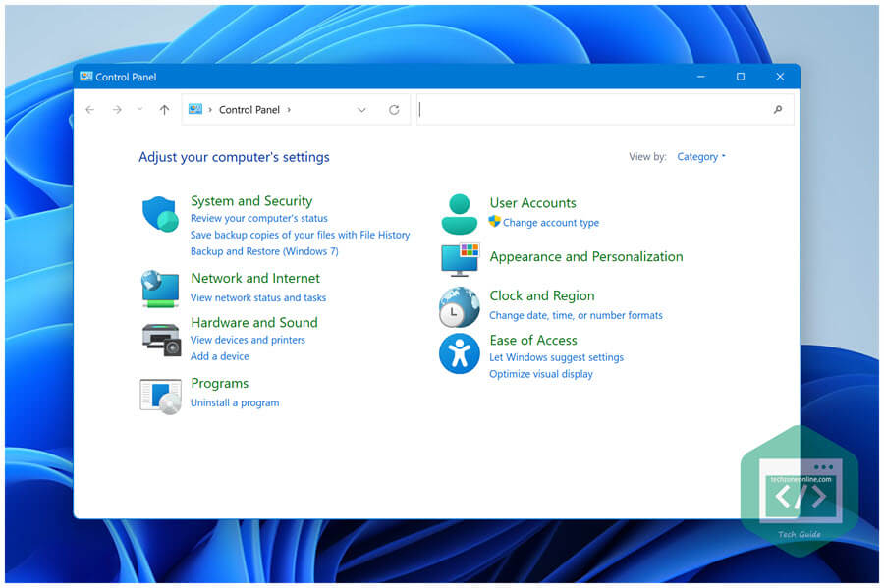Open the Clock and Region globe icon
Image resolution: width=884 pixels, height=588 pixels.
(x=459, y=307)
